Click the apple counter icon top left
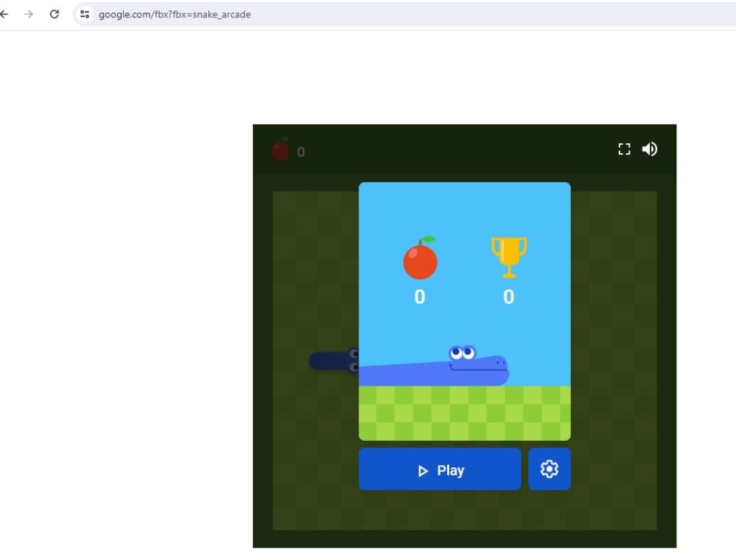This screenshot has width=736, height=560. 281,150
